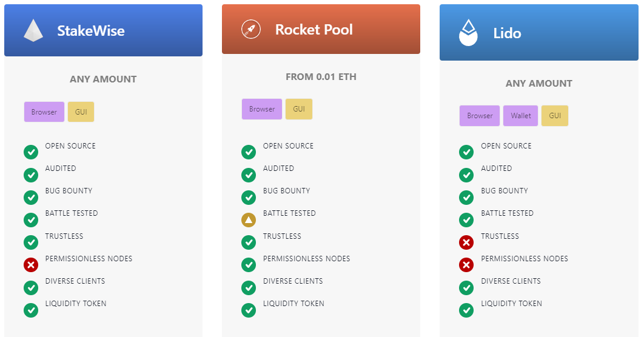
Task: Open the Rocket Pool card header title
Action: (x=314, y=30)
